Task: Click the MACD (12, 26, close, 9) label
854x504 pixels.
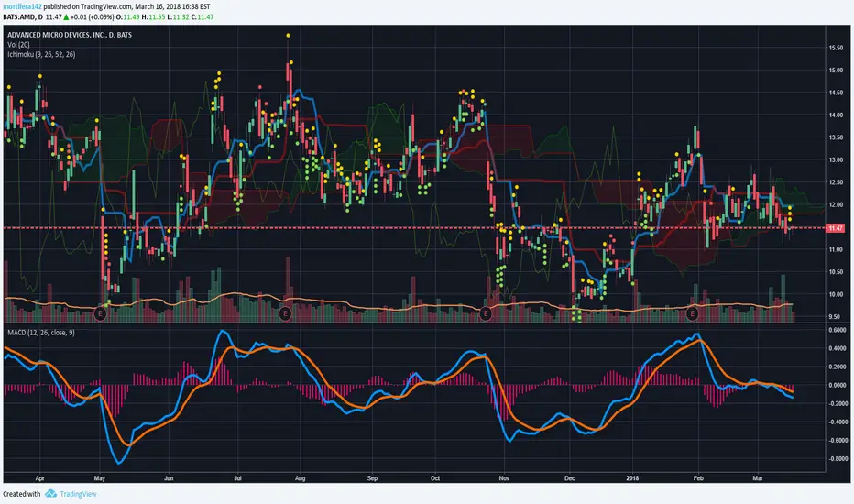Action: pyautogui.click(x=41, y=333)
